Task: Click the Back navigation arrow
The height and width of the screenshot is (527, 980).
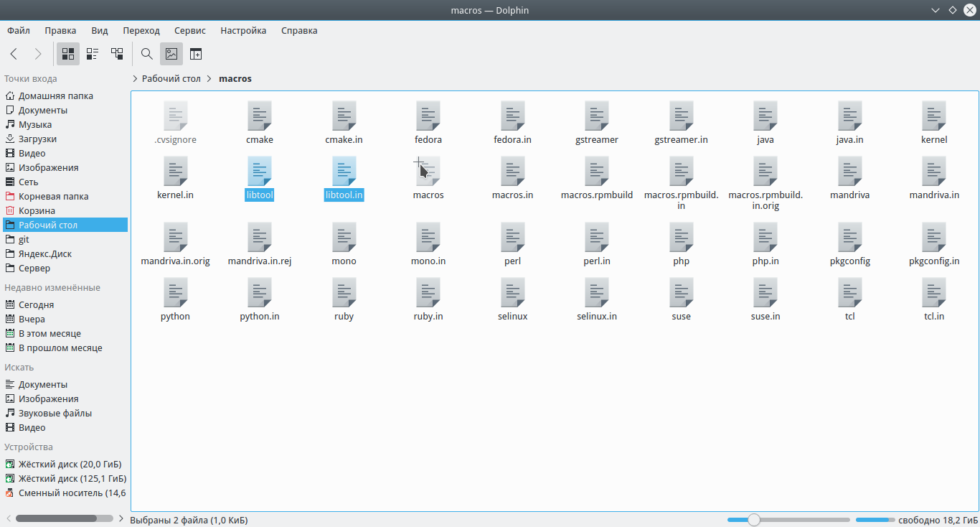Action: coord(14,54)
